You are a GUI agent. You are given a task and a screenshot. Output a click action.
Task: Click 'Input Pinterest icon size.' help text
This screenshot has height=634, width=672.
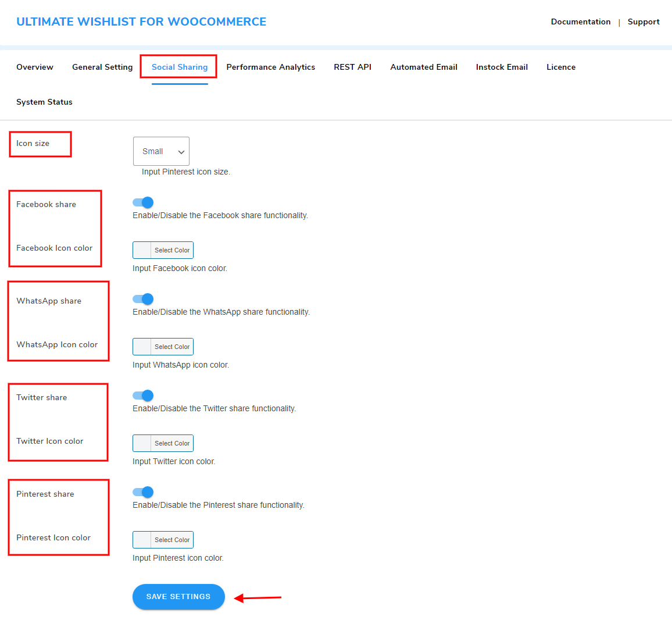[x=185, y=172]
